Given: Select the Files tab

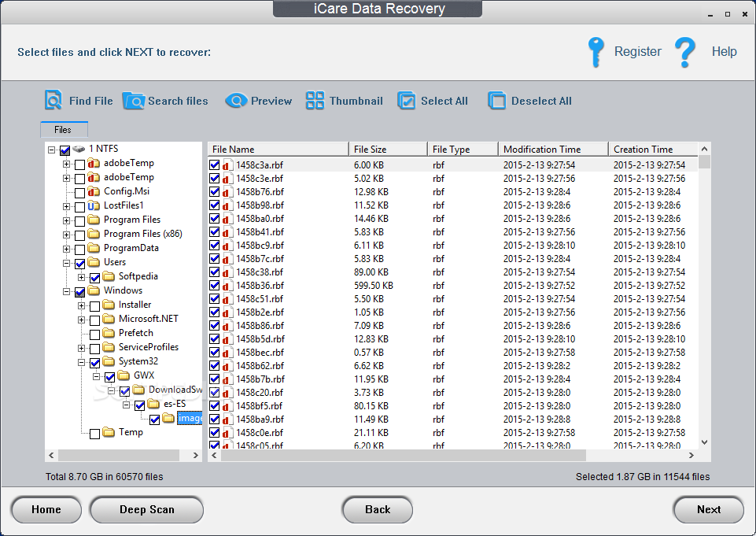Looking at the screenshot, I should click(x=64, y=129).
